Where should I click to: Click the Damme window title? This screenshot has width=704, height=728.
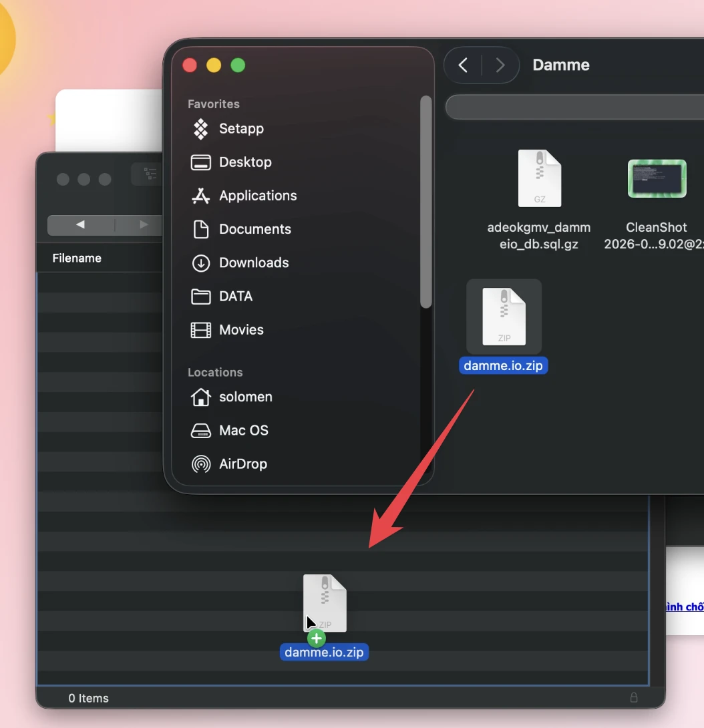coord(561,65)
